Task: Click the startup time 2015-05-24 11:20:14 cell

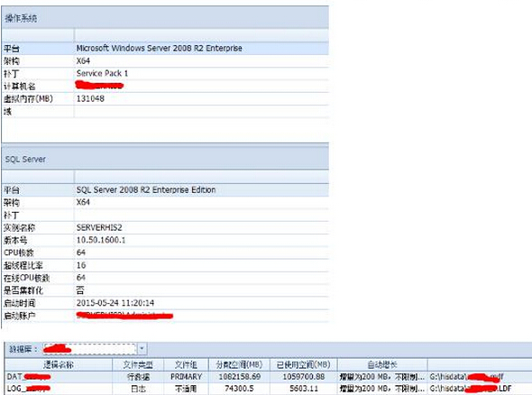Action: 202,303
